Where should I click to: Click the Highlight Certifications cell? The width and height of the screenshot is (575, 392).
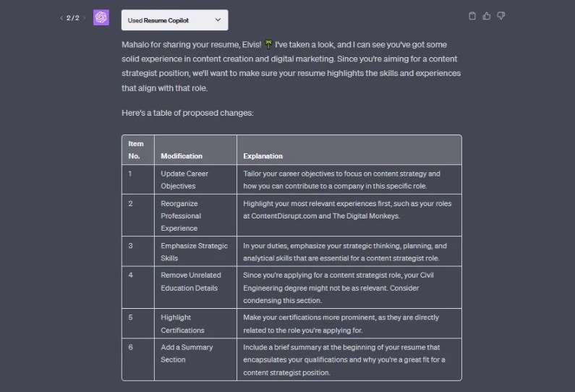click(x=182, y=323)
